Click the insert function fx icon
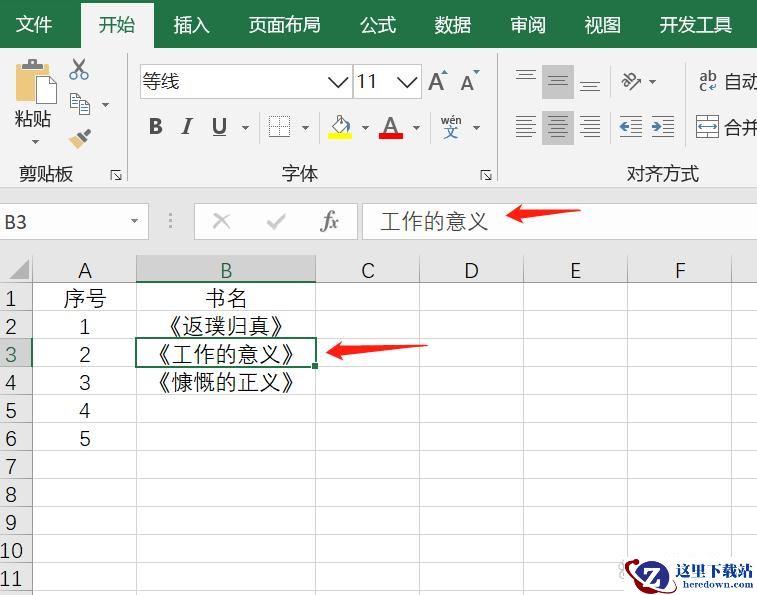This screenshot has width=757, height=595. pos(329,221)
